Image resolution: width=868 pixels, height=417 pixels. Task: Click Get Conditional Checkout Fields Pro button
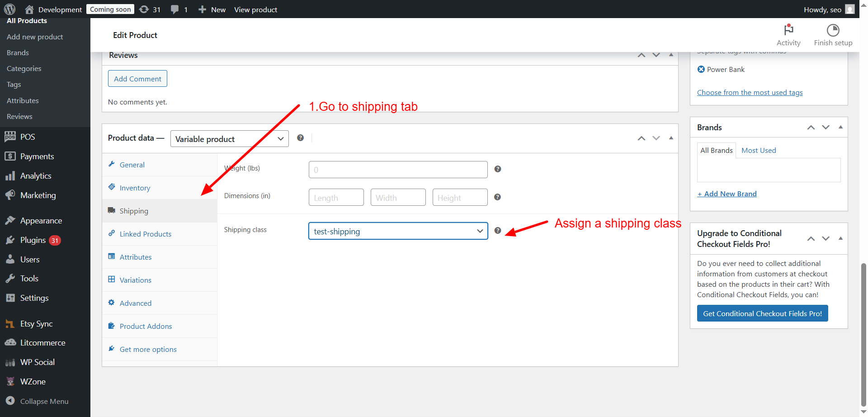pyautogui.click(x=762, y=313)
